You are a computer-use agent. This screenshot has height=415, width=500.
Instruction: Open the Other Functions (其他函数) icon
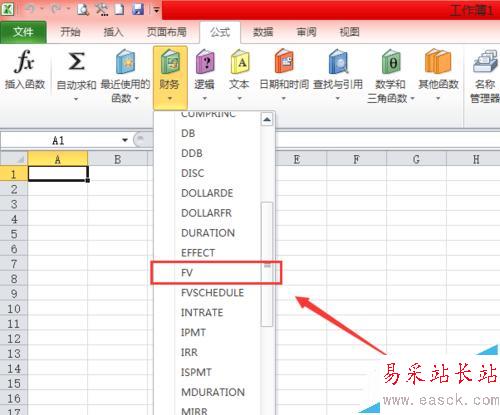438,61
